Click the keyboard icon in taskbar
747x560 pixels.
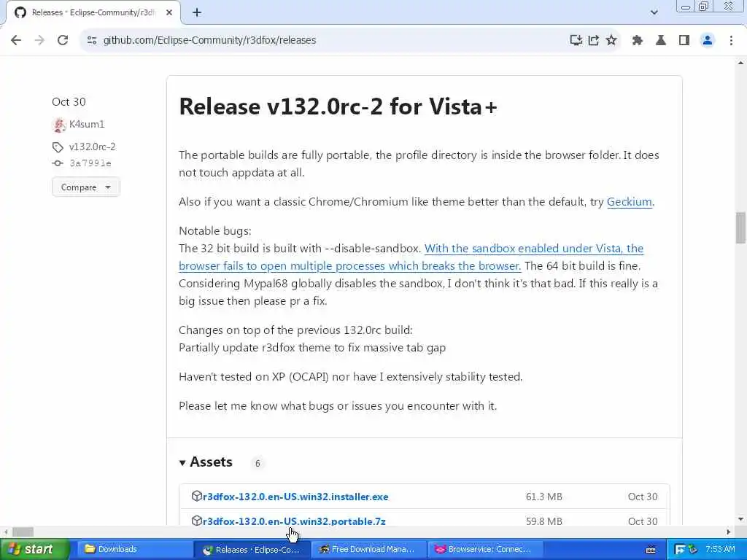[x=651, y=550]
